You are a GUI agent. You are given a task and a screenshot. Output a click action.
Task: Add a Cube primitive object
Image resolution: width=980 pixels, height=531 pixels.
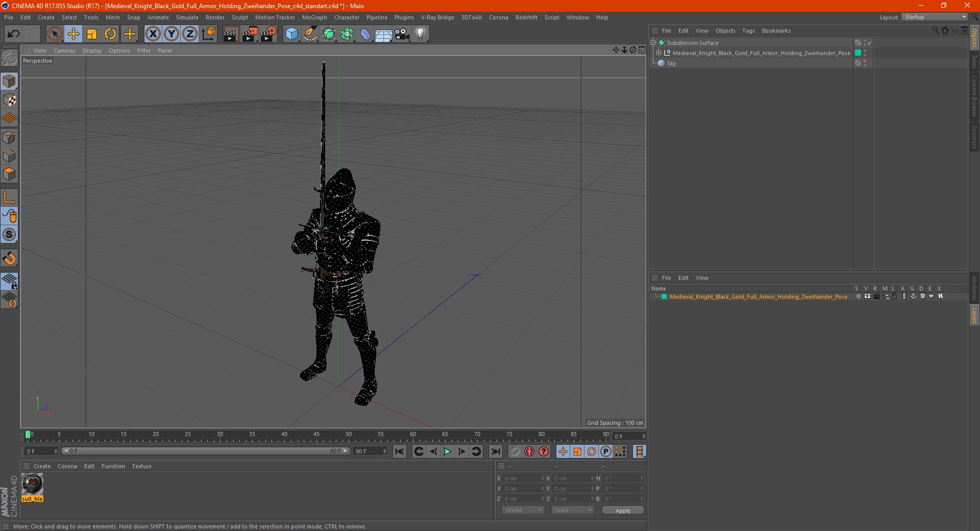pyautogui.click(x=291, y=34)
